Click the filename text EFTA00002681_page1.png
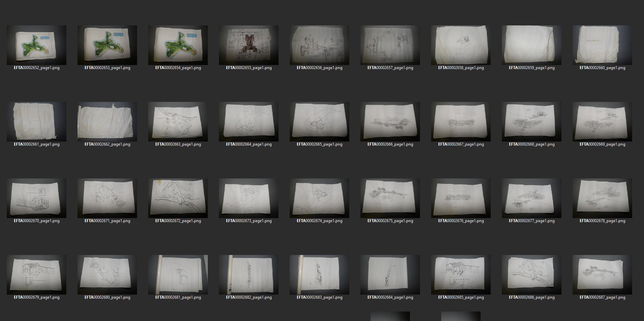644x321 pixels. (x=178, y=297)
